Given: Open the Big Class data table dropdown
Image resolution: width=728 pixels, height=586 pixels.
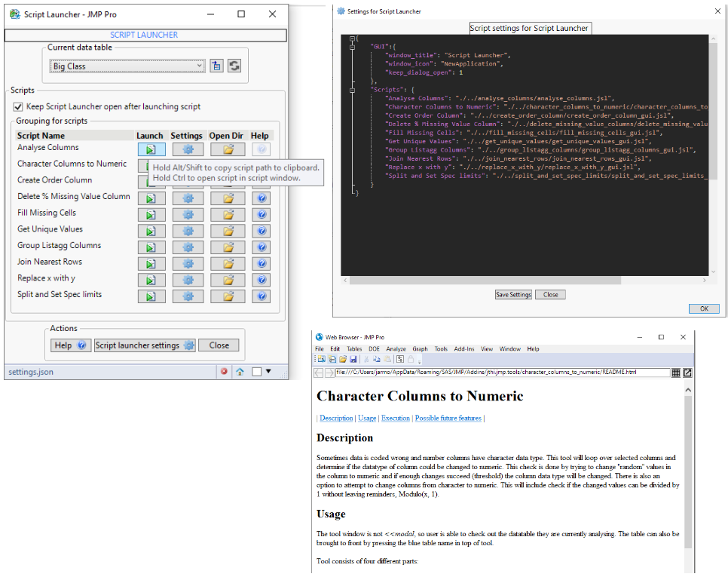Looking at the screenshot, I should [x=127, y=66].
